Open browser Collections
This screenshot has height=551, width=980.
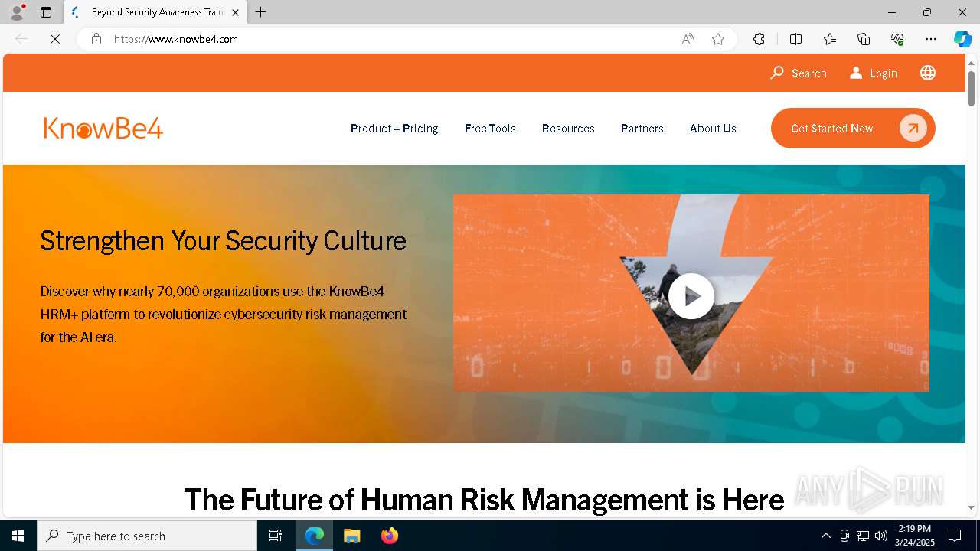(864, 39)
